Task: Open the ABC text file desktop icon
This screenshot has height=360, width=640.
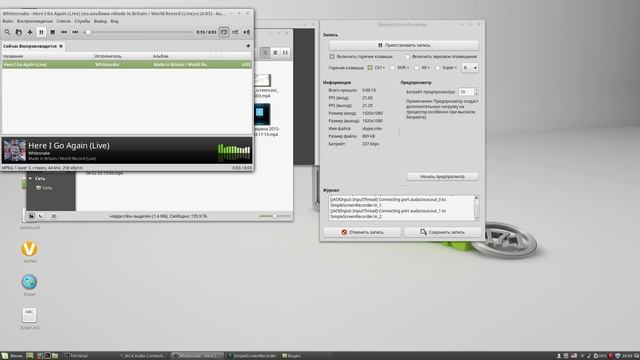Action: click(x=29, y=315)
